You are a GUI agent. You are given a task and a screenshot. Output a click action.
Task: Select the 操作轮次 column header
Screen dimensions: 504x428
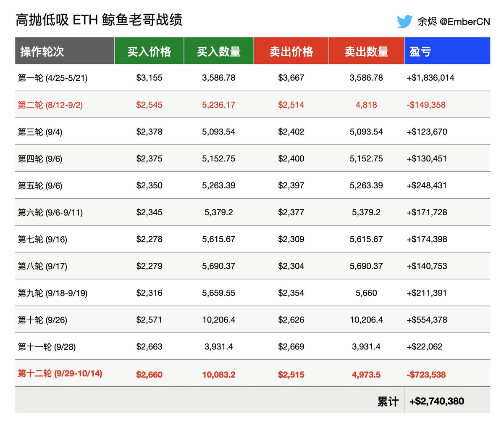click(x=42, y=50)
